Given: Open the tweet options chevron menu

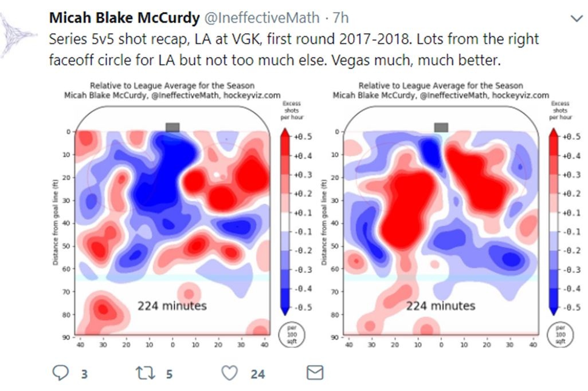Looking at the screenshot, I should pos(577,18).
